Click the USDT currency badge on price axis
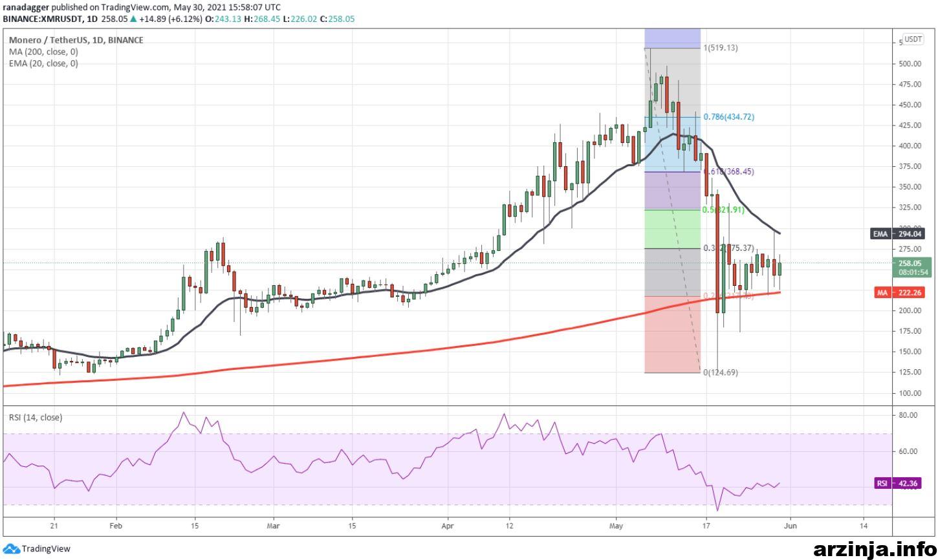938x560 pixels. click(x=913, y=39)
